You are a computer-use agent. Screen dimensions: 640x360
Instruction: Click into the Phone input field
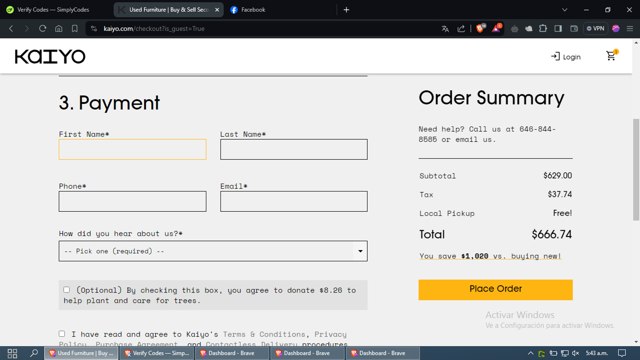(133, 201)
